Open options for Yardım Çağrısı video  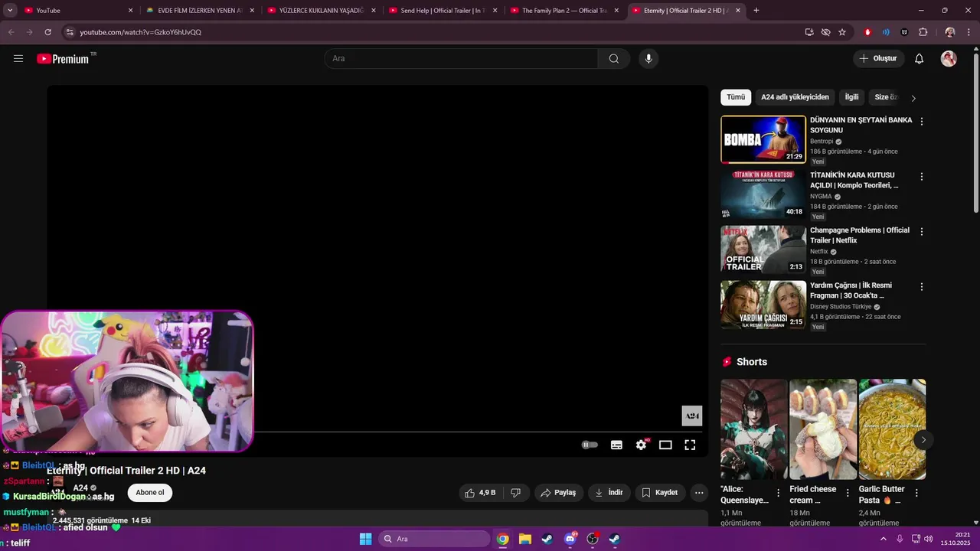(x=922, y=286)
